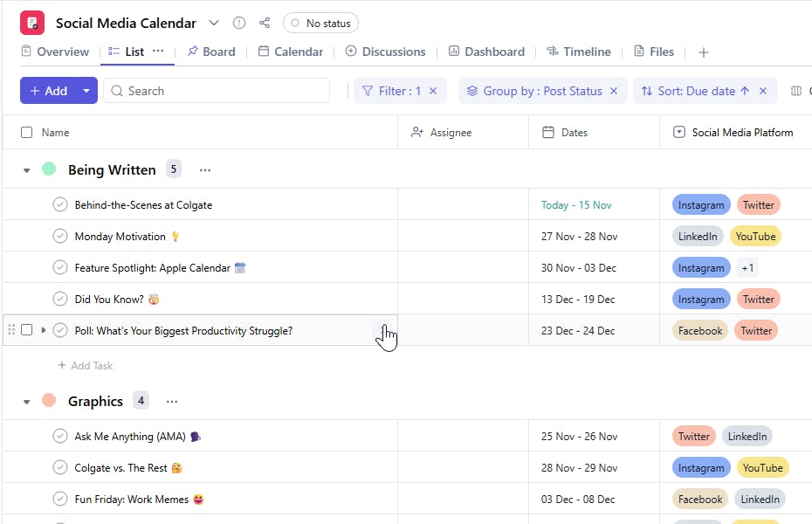Image resolution: width=812 pixels, height=524 pixels.
Task: Collapse the Graphics group
Action: (26, 402)
